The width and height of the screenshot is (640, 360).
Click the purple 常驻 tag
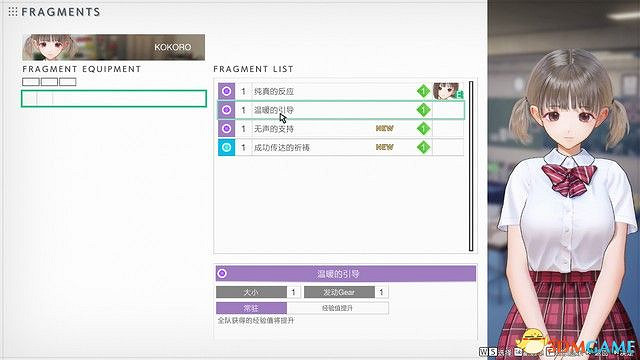pos(251,308)
